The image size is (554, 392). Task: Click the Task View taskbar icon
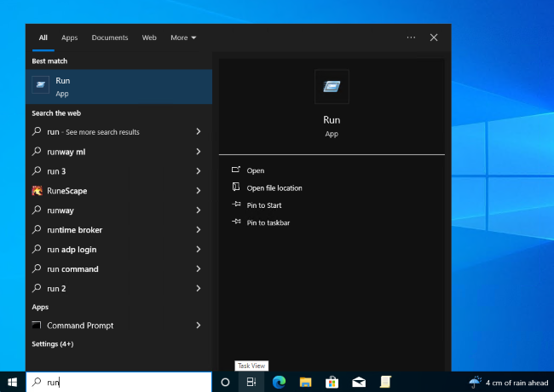click(x=251, y=383)
